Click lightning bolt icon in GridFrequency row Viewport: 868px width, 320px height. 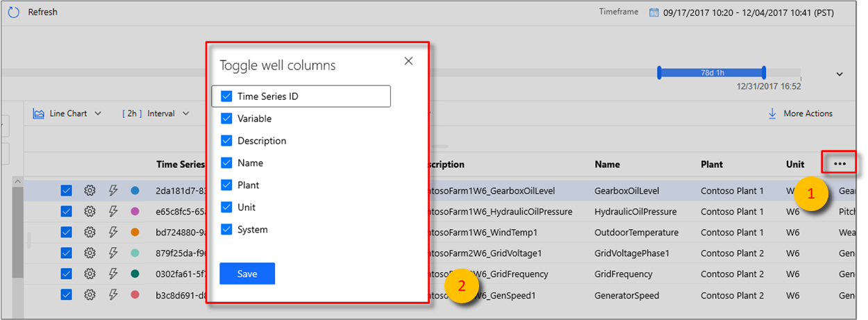113,274
